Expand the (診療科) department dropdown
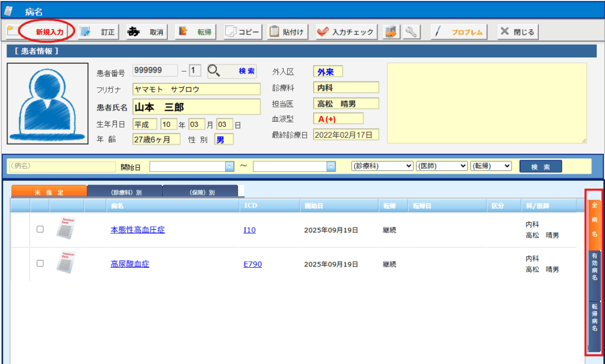The height and width of the screenshot is (364, 605). pyautogui.click(x=382, y=167)
